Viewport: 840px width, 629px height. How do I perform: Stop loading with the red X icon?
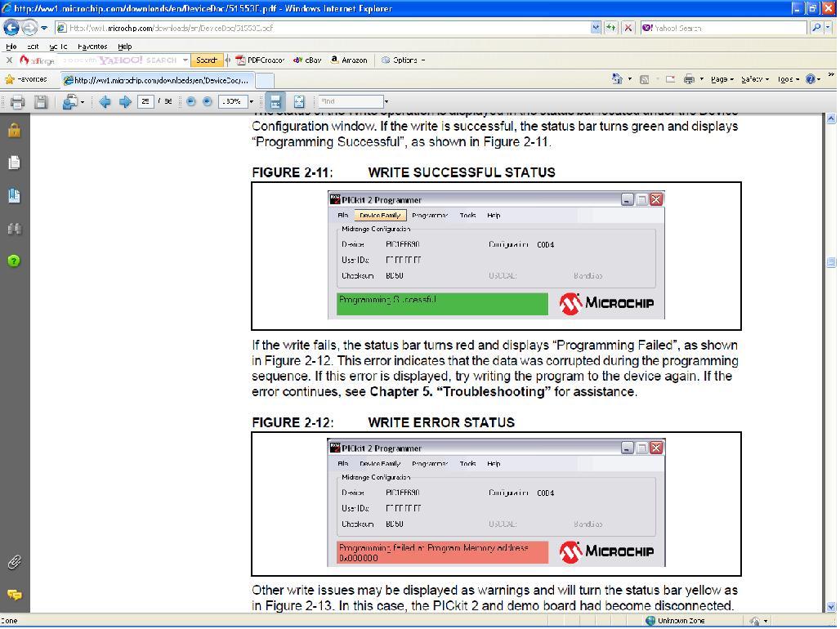[x=628, y=28]
